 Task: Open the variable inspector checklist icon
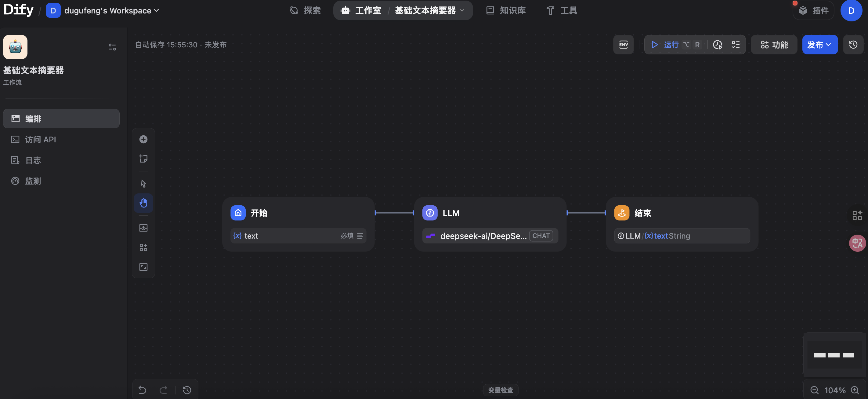(736, 44)
